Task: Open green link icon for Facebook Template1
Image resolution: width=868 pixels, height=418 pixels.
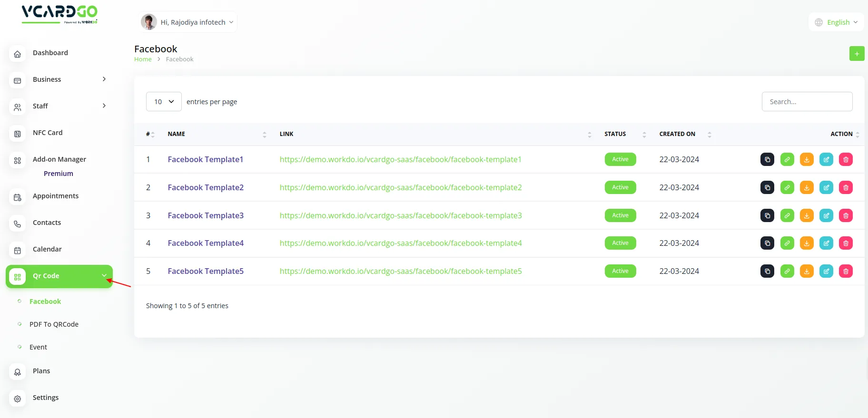Action: coord(787,159)
